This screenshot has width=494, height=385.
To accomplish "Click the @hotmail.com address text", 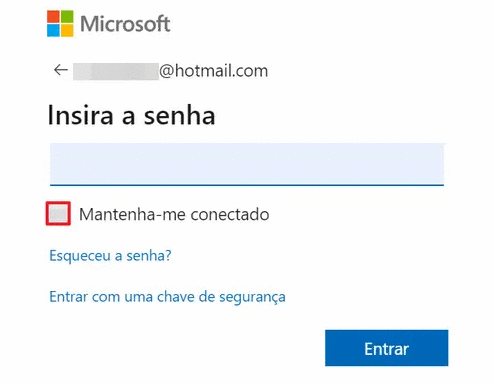I will tap(213, 71).
